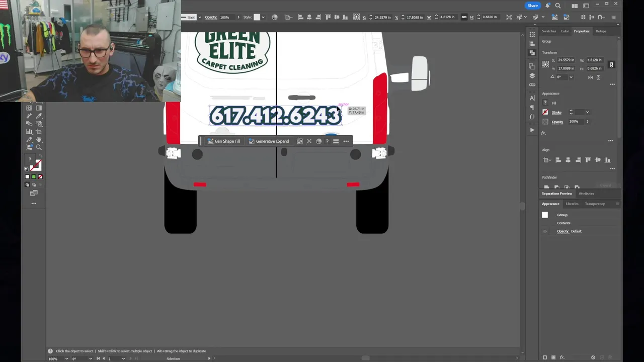Select the Hand tool
Image resolution: width=644 pixels, height=362 pixels.
click(x=39, y=139)
